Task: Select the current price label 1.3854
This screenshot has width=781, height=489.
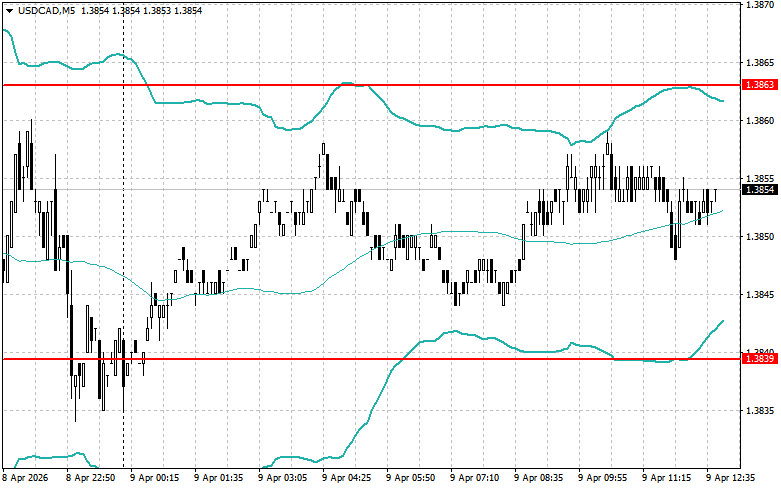Action: [x=760, y=189]
